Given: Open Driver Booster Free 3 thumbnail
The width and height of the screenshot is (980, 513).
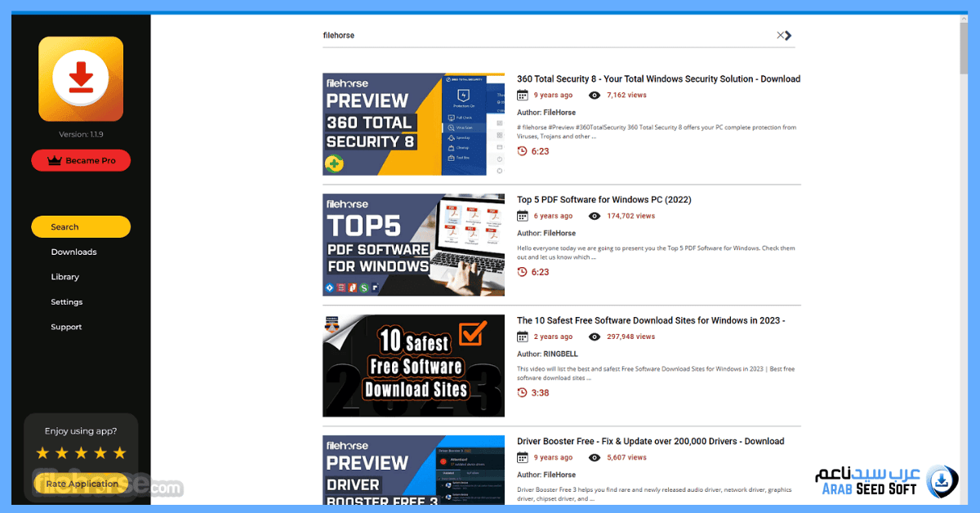Looking at the screenshot, I should tap(413, 470).
